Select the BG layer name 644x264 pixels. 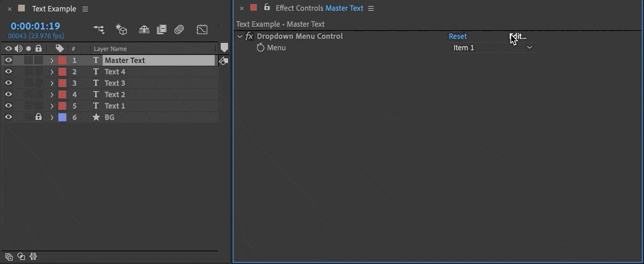[109, 117]
